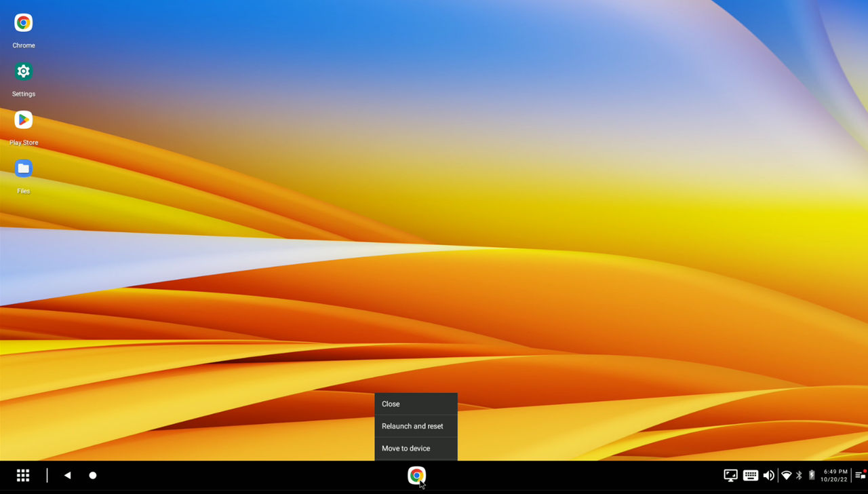The height and width of the screenshot is (494, 868).
Task: Launch the Play Store desktop icon
Action: tap(23, 120)
